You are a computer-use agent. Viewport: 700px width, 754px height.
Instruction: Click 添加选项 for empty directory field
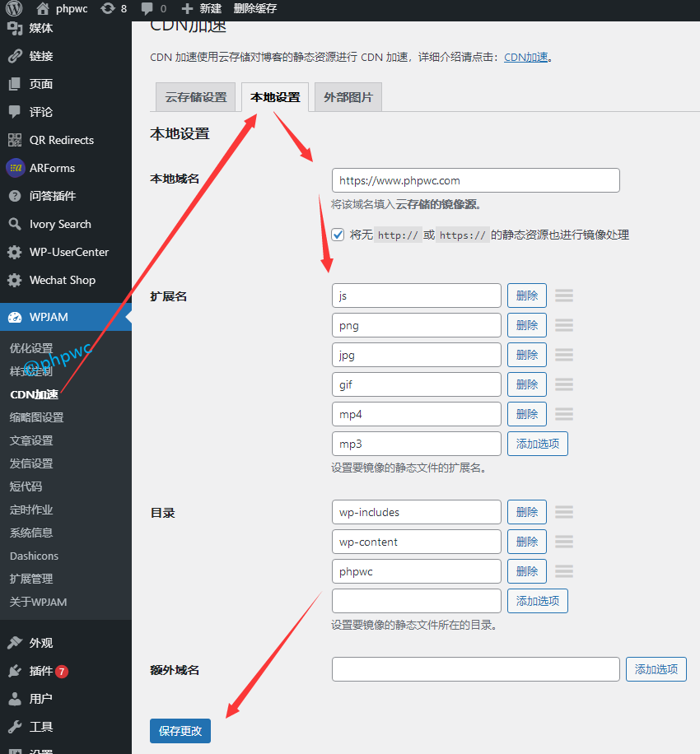coord(538,601)
